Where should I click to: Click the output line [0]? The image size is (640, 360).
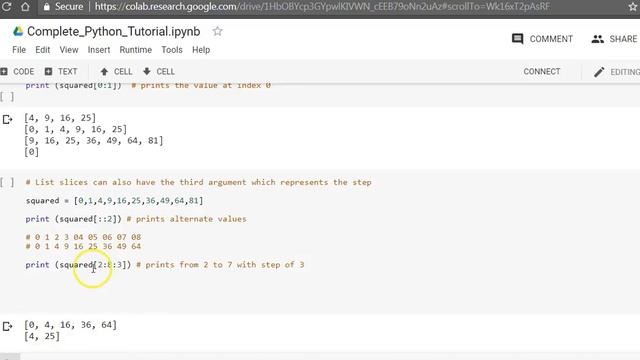click(x=31, y=152)
